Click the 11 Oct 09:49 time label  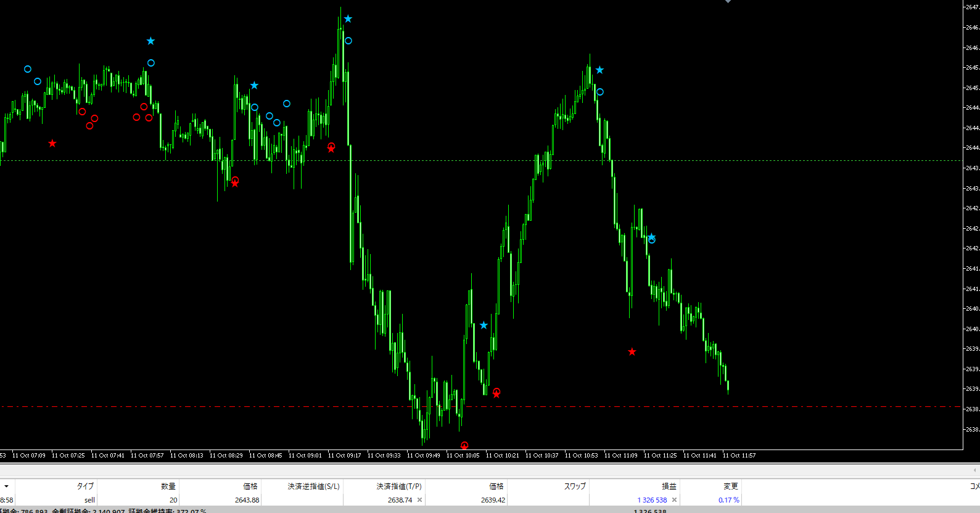pyautogui.click(x=424, y=456)
